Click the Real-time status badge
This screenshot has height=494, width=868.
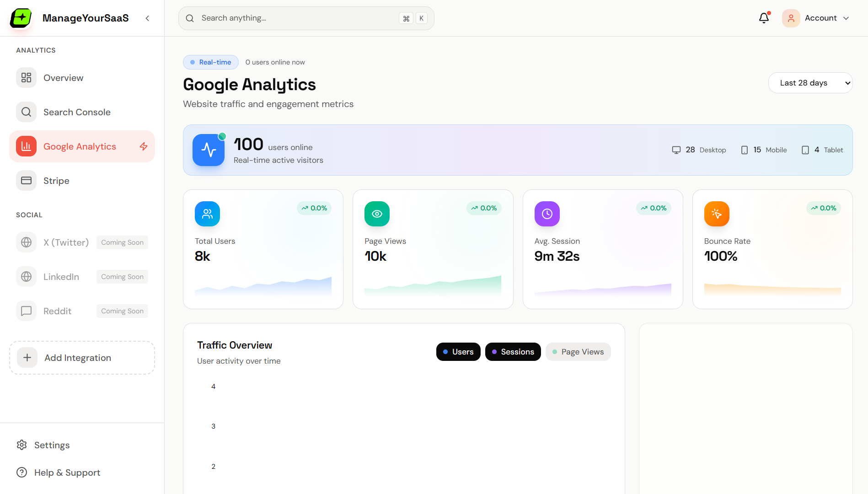coord(210,62)
